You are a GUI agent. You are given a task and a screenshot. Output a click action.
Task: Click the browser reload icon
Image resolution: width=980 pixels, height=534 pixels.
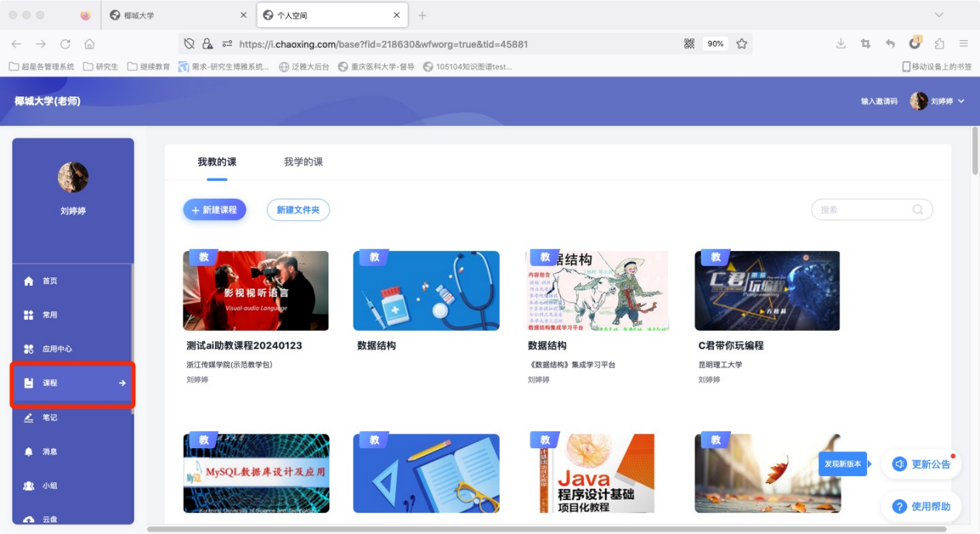tap(66, 44)
